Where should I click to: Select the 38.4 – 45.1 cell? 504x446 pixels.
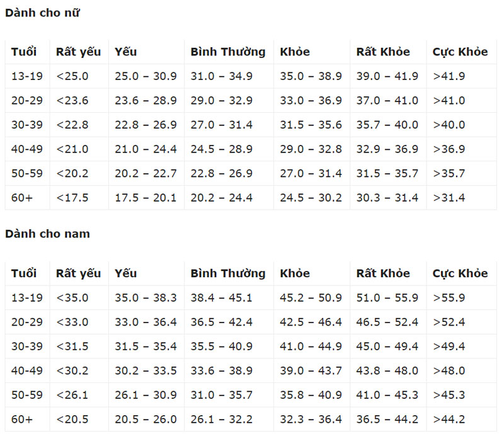coord(221,298)
